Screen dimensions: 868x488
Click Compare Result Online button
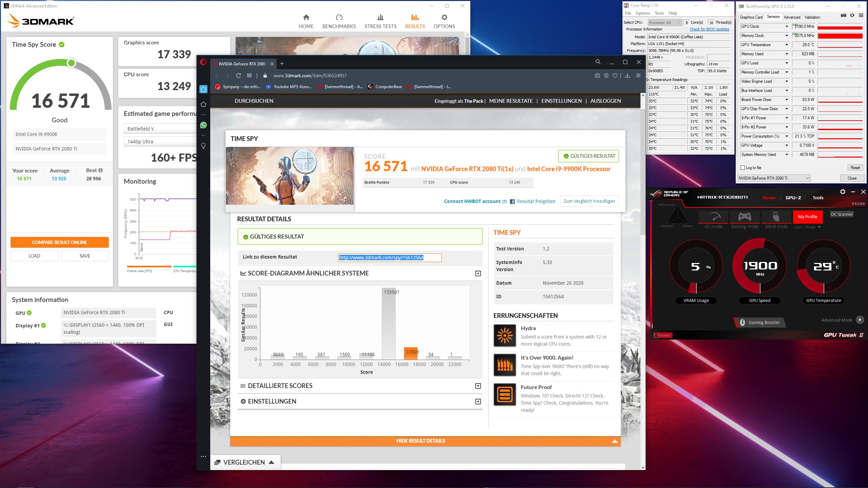59,242
